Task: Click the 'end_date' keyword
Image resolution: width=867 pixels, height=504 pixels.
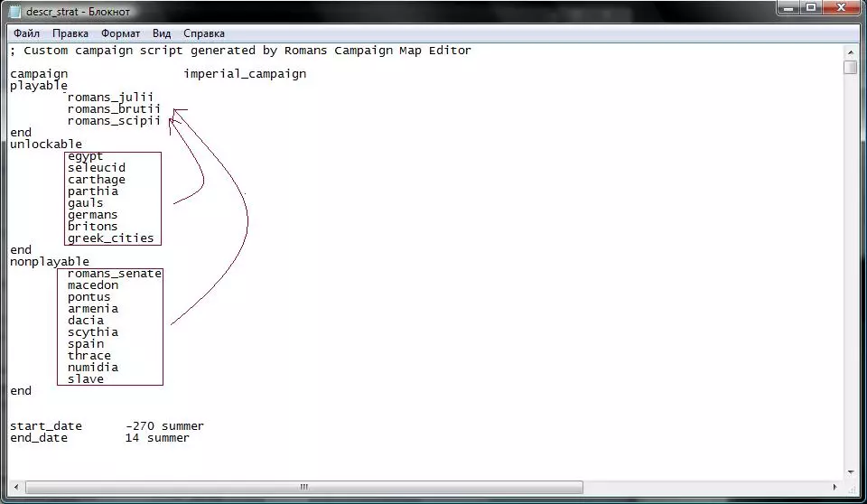Action: [39, 437]
